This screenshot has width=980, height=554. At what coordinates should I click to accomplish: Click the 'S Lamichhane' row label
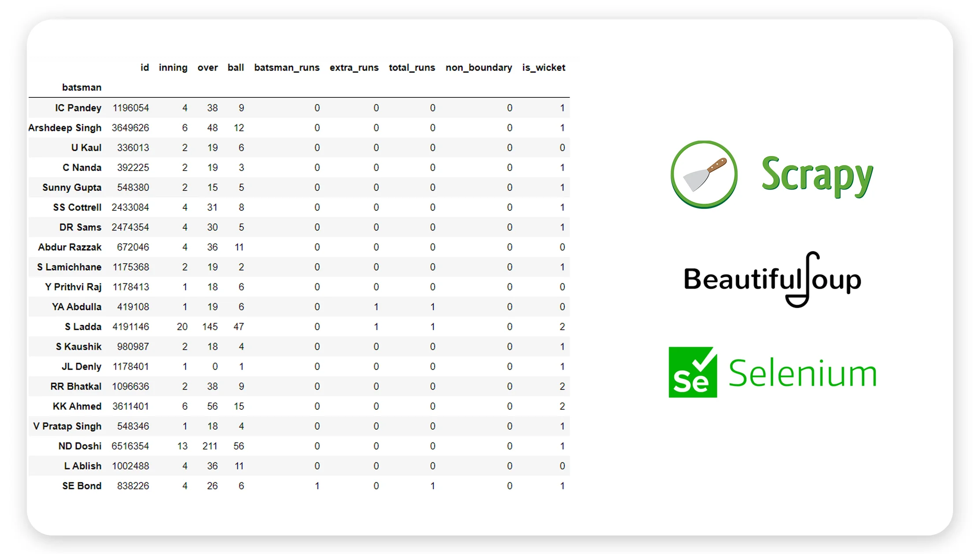click(69, 267)
